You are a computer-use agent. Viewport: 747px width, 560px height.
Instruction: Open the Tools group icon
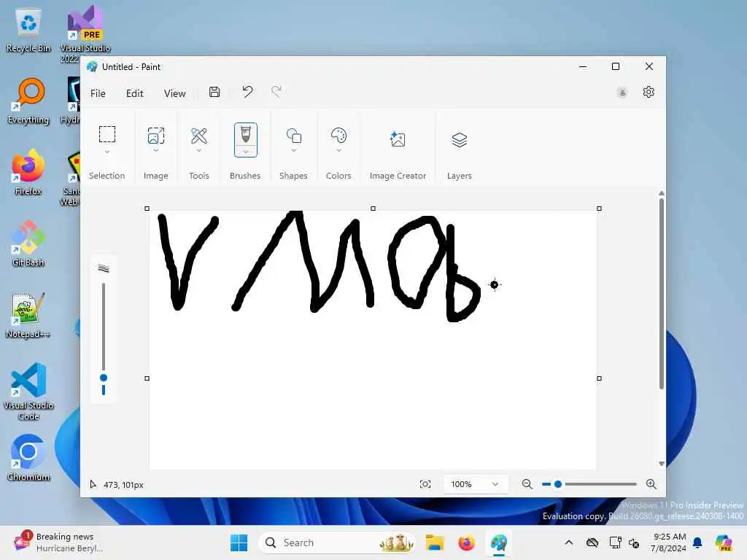click(x=198, y=136)
